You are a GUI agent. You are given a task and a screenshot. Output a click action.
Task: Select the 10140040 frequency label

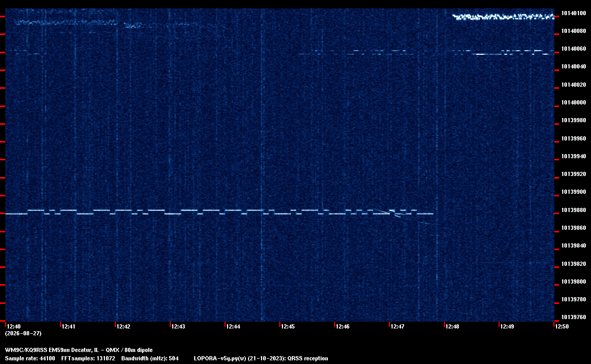(x=574, y=67)
